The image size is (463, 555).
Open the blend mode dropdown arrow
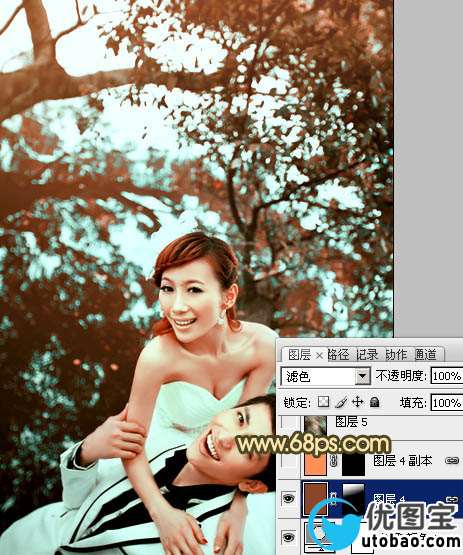coord(362,376)
